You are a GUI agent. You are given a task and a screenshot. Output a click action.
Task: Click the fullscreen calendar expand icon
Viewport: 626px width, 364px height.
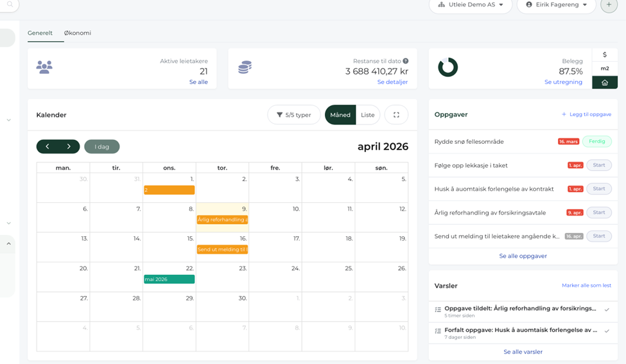(x=396, y=115)
